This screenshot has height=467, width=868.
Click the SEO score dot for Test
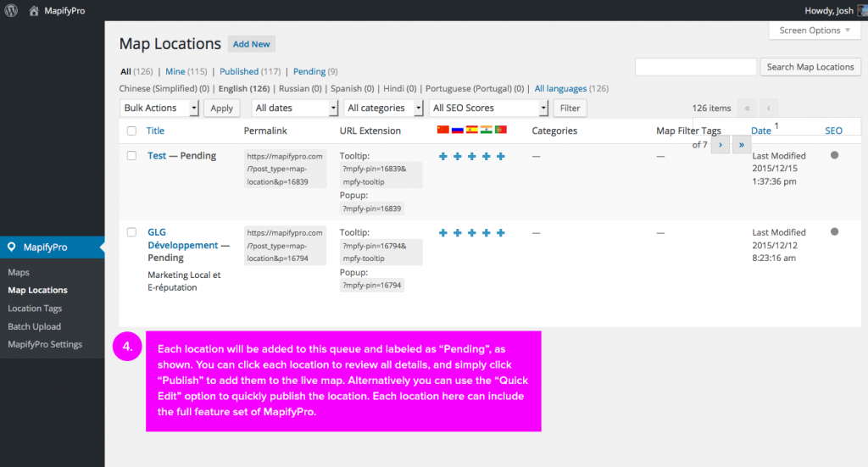coord(834,155)
